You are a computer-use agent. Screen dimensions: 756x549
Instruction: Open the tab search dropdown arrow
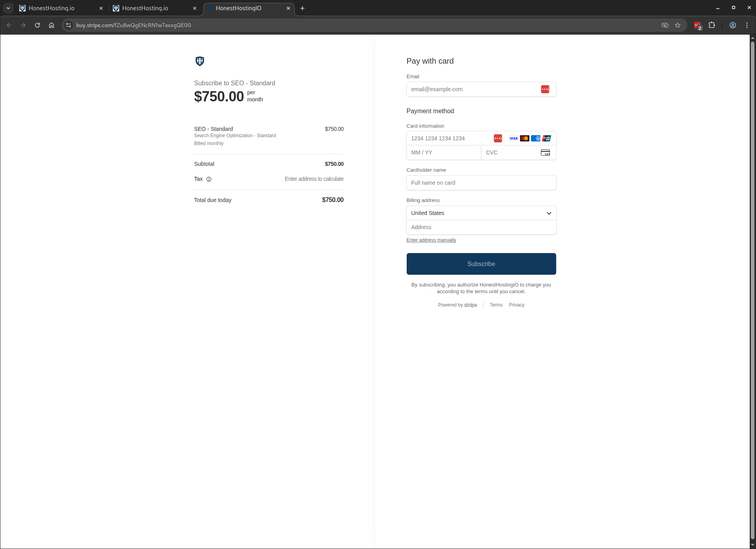coord(8,8)
